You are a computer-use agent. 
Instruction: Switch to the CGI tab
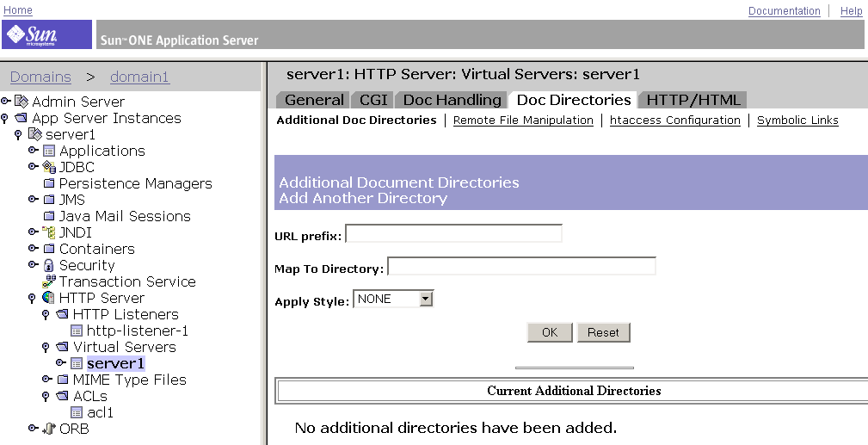point(373,100)
